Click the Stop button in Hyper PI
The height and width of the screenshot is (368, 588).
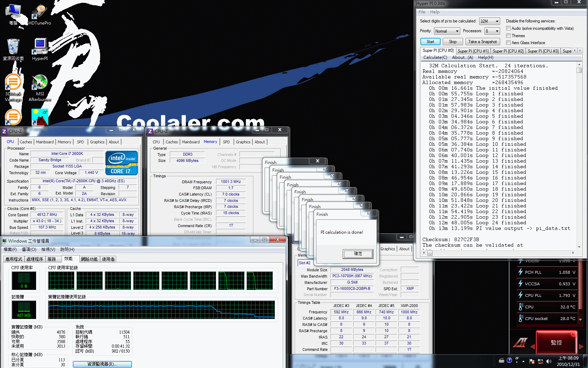point(453,42)
